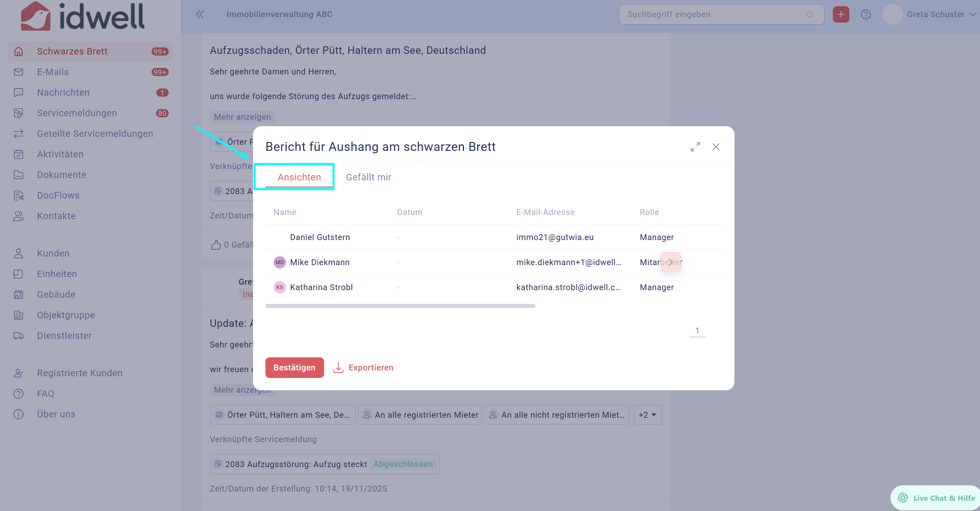Click the red plus create button
Screen dimensions: 980x511
pyautogui.click(x=840, y=14)
